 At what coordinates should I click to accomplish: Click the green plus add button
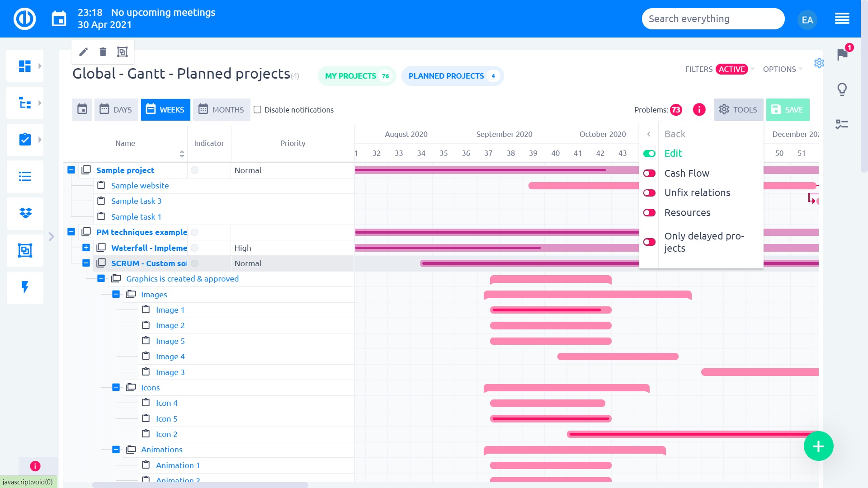click(x=818, y=446)
